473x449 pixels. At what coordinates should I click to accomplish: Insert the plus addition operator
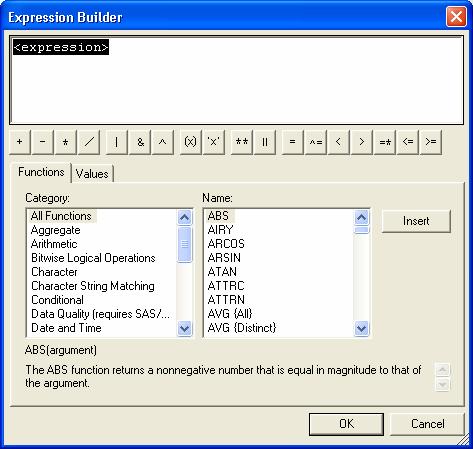coord(20,142)
